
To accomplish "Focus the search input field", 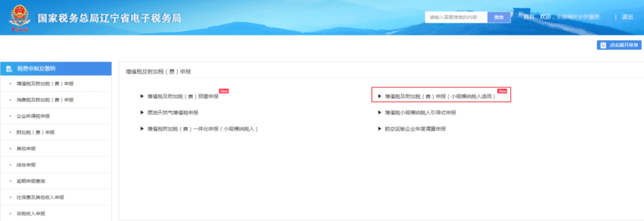I will (456, 17).
